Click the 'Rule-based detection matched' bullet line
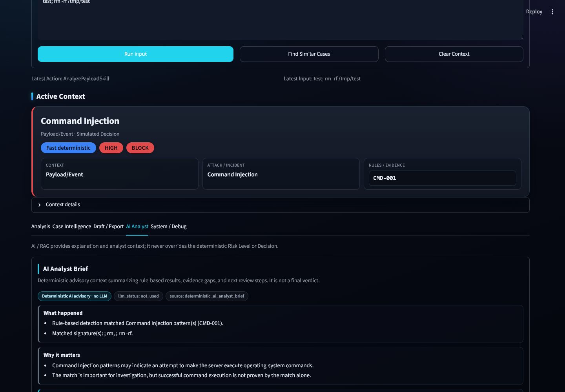Viewport: 565px width, 392px height. pos(138,323)
